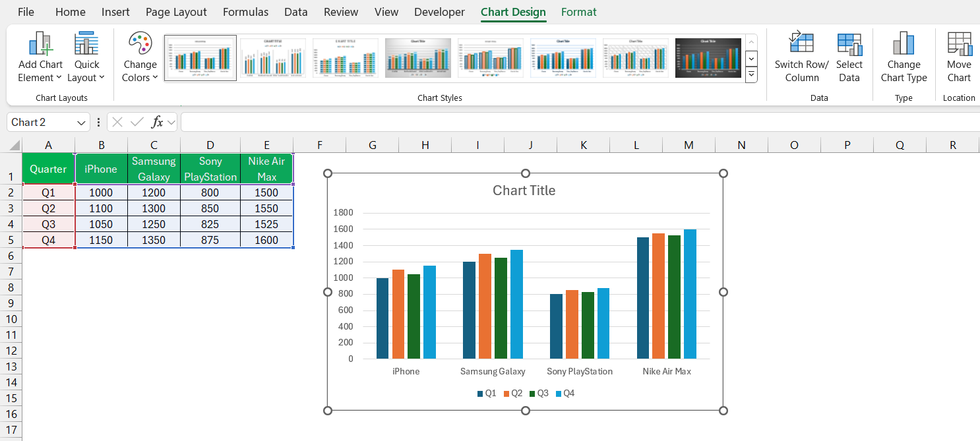Click the Q2 legend entry
The image size is (980, 441).
(513, 394)
